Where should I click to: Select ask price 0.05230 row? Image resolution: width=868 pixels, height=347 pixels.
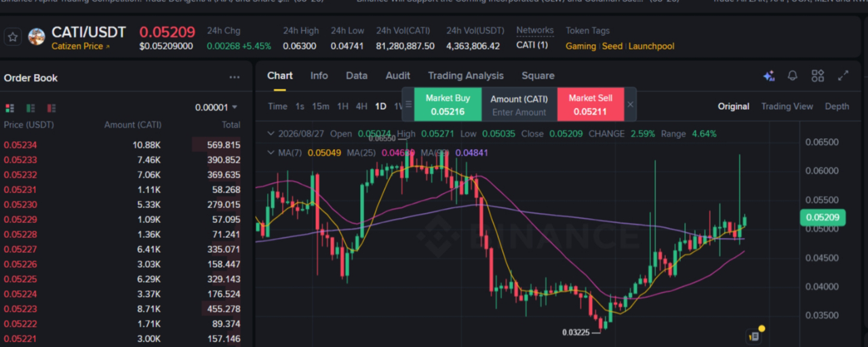coord(122,205)
